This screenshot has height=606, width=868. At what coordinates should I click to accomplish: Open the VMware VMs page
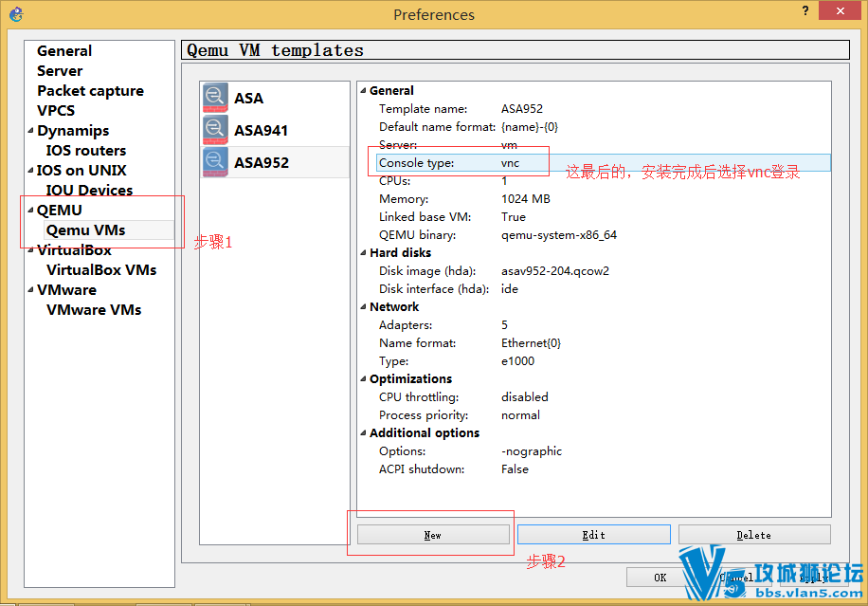click(x=94, y=310)
